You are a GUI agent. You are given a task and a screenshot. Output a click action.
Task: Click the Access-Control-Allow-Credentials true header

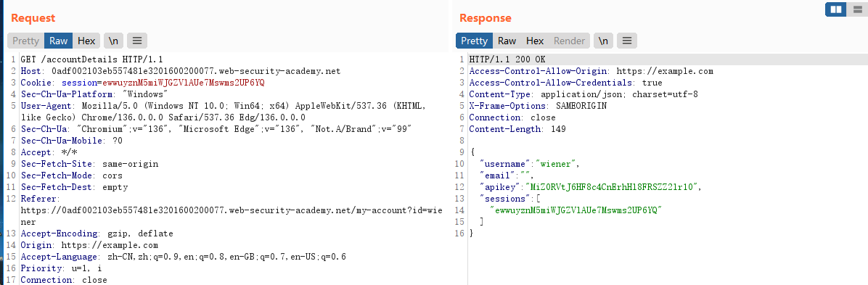[566, 83]
